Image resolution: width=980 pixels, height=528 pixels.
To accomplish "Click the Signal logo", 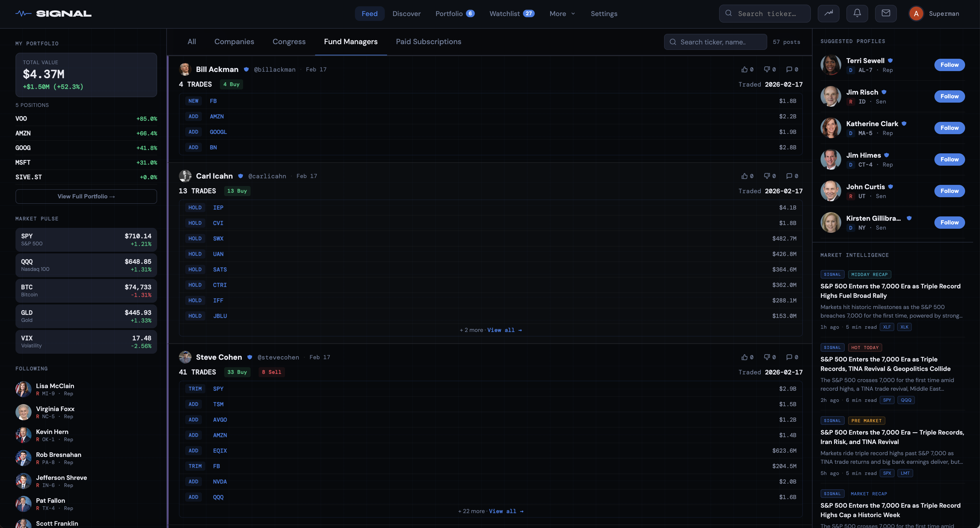I will pyautogui.click(x=53, y=13).
